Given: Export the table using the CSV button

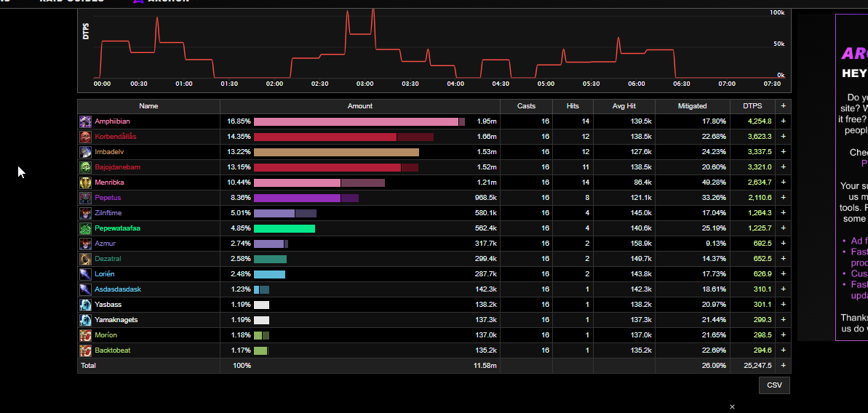Looking at the screenshot, I should point(774,385).
